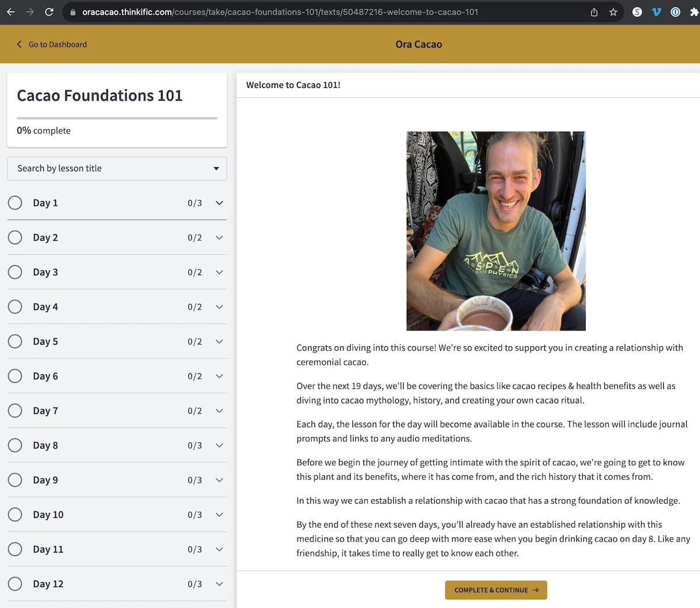Click the S extension icon in toolbar
The height and width of the screenshot is (608, 700).
tap(637, 12)
